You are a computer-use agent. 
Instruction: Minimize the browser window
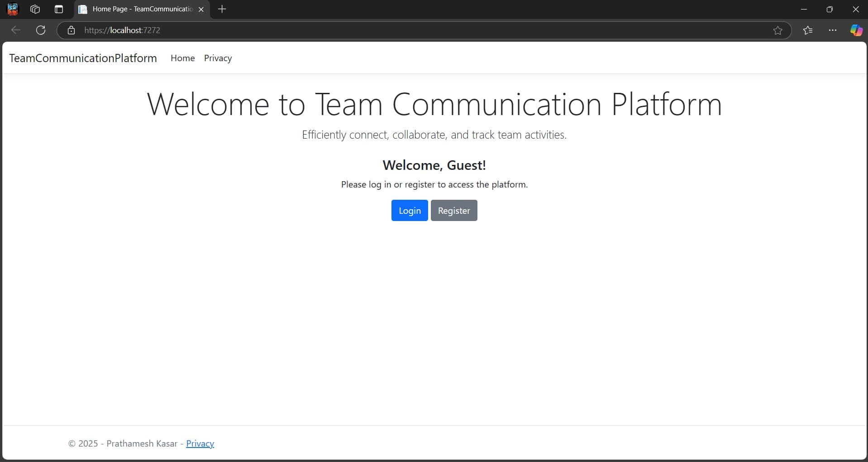(x=804, y=9)
